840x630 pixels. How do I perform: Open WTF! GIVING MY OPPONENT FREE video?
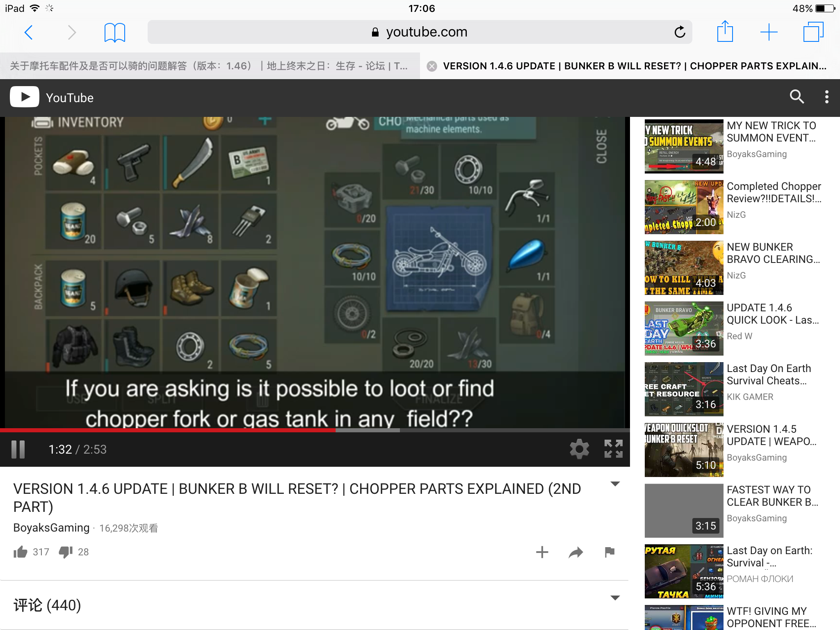coord(772,617)
